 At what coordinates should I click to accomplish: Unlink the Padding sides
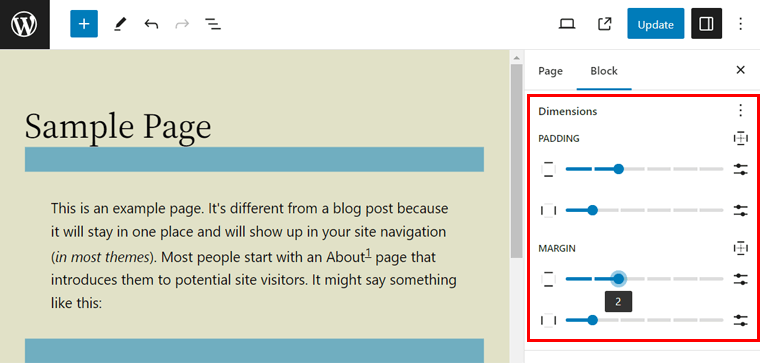pos(741,139)
